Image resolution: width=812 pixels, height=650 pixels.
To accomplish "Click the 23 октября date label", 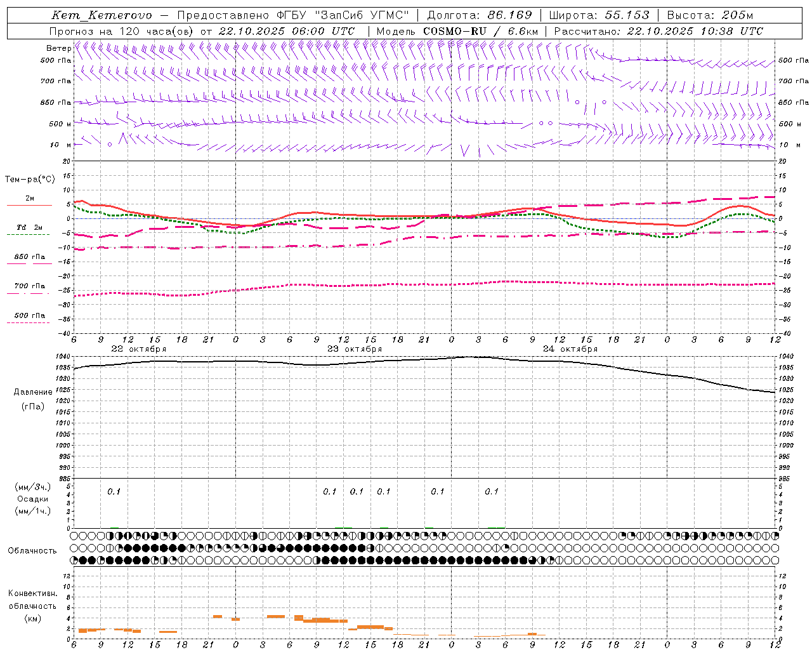I will (355, 349).
